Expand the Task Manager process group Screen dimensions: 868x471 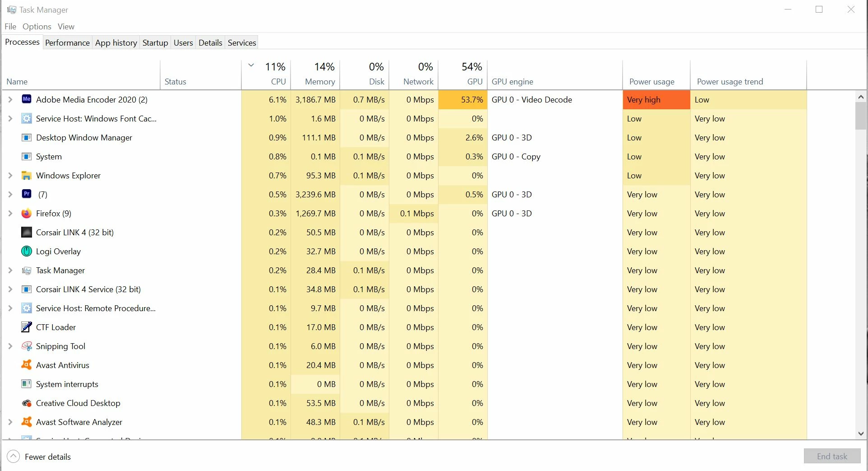coord(10,270)
